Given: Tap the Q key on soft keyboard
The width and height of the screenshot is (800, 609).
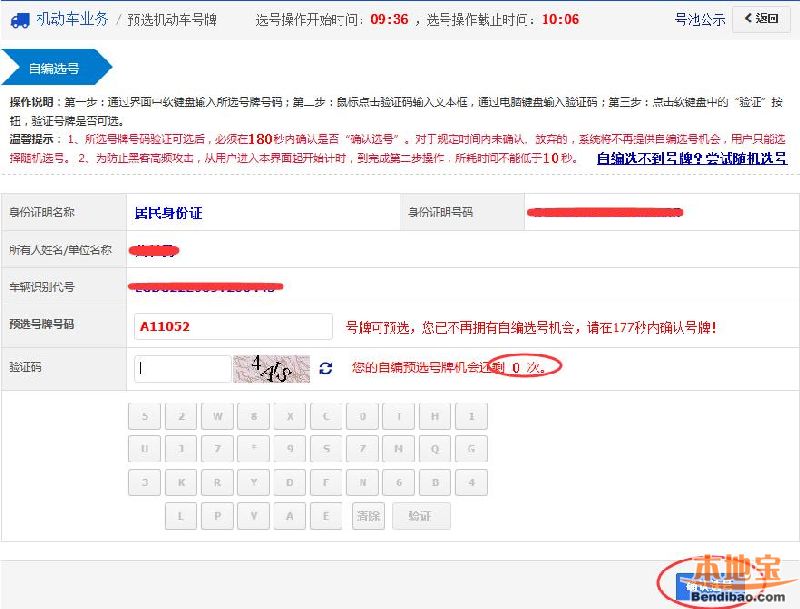Looking at the screenshot, I should (x=435, y=449).
